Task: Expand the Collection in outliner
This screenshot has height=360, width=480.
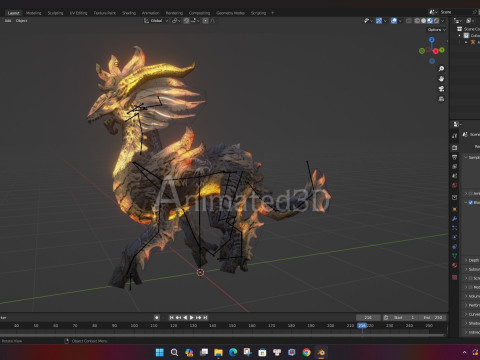Action: tap(460, 35)
